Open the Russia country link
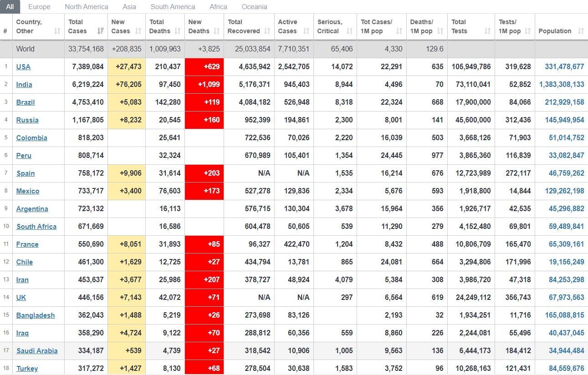Image resolution: width=588 pixels, height=375 pixels. [27, 120]
